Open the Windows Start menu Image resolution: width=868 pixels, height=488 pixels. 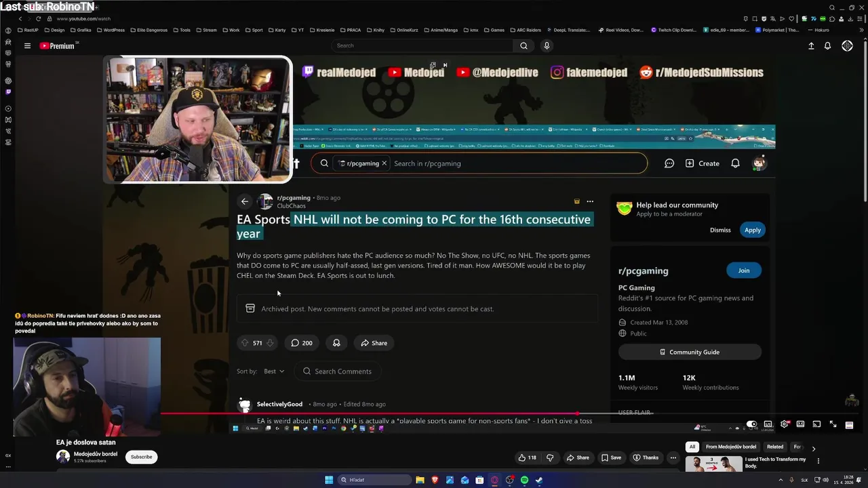click(329, 480)
